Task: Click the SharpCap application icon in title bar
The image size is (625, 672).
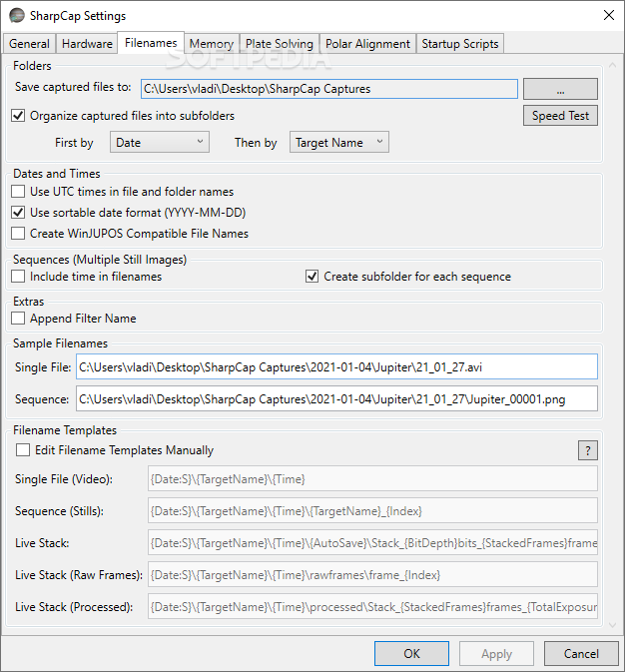Action: tap(17, 15)
